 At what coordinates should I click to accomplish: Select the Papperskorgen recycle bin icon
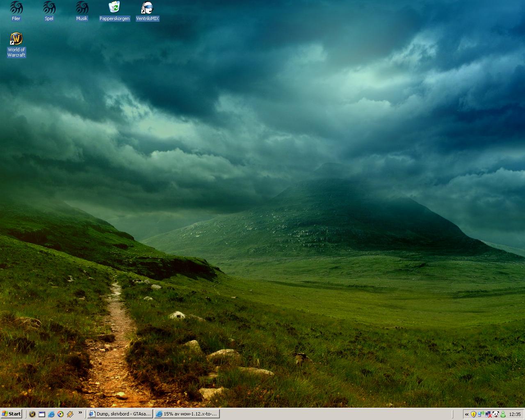click(x=114, y=11)
